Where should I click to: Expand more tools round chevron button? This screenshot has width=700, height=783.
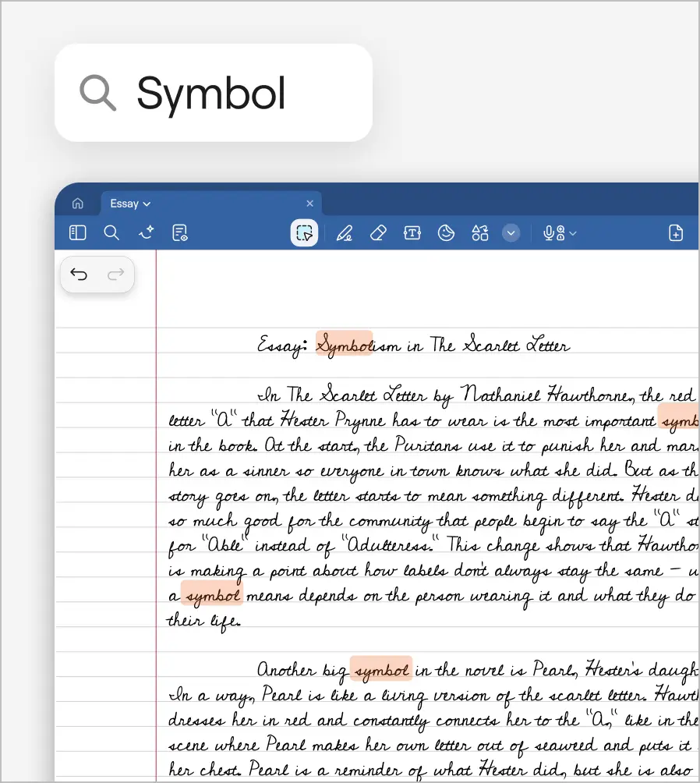point(511,232)
